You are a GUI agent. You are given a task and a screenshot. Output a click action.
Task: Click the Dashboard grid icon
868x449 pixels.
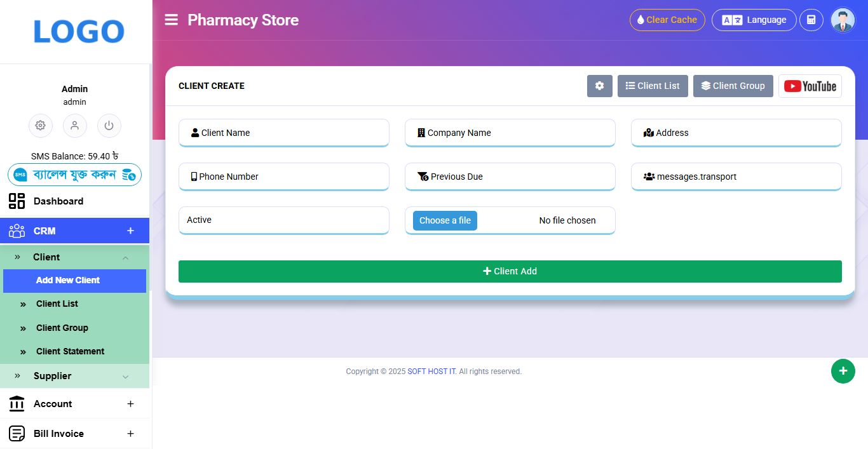(17, 201)
